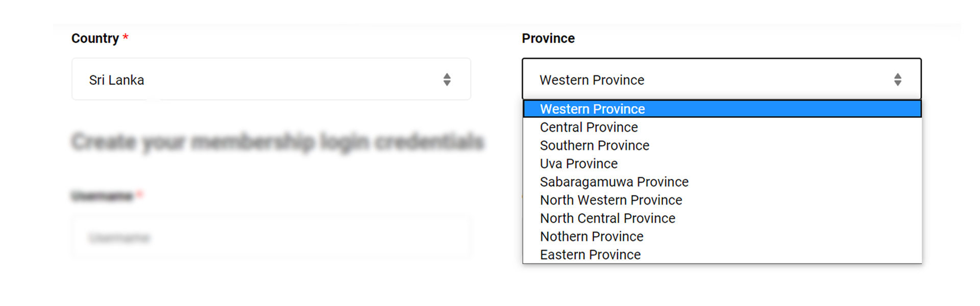
Task: Focus the blurred Username input field
Action: (271, 237)
